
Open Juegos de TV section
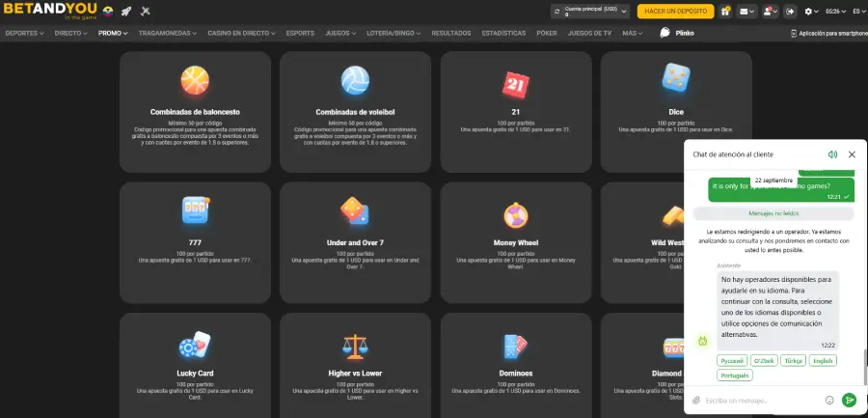point(589,33)
